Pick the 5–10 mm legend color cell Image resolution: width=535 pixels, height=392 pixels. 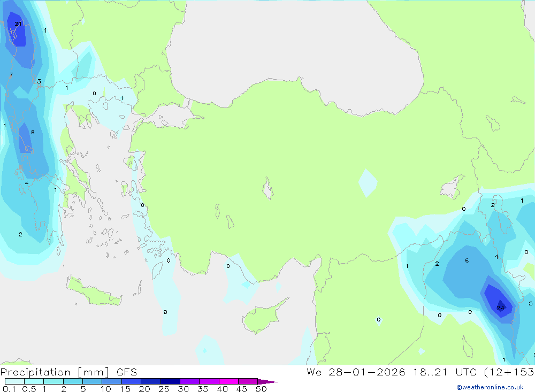point(92,381)
